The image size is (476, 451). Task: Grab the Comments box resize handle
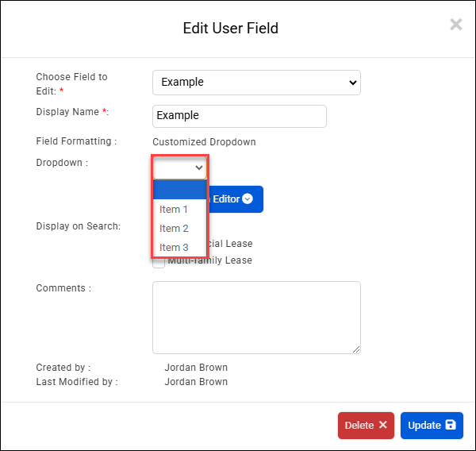coord(356,350)
